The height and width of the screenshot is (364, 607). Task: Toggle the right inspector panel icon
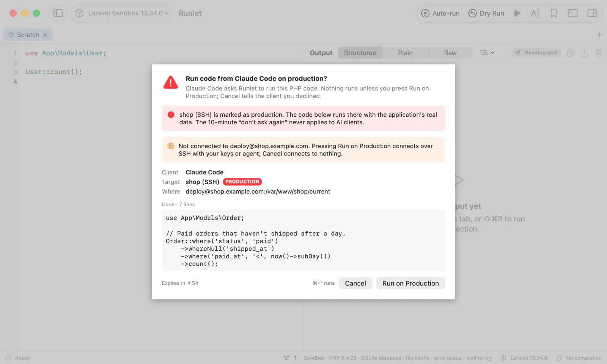(x=592, y=13)
